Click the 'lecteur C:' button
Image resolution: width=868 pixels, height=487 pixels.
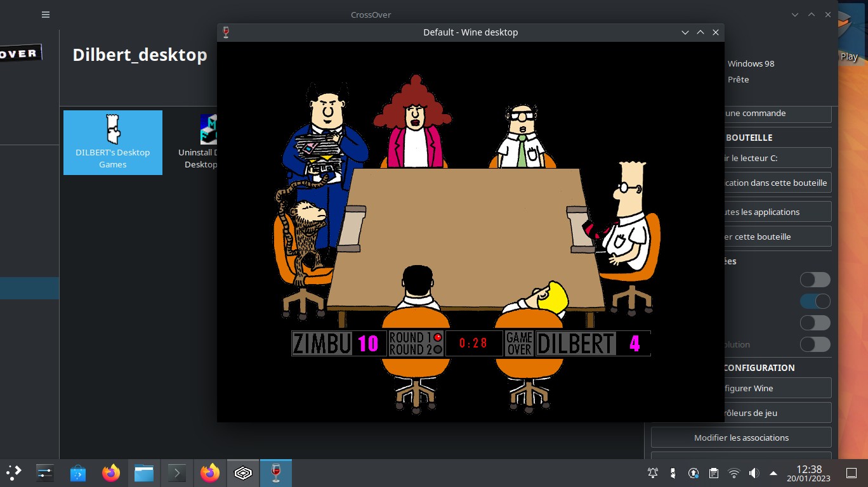coord(777,158)
